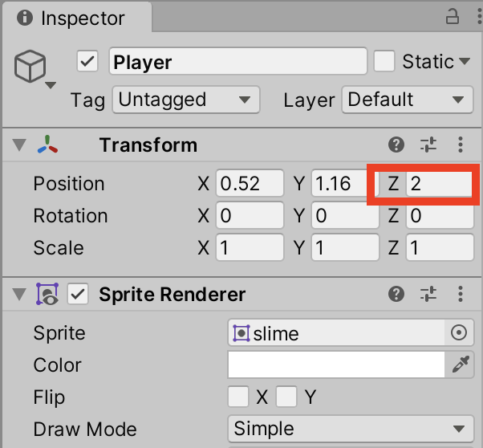Open Sprite Renderer three-dot menu
Screen dimensions: 483x448
(x=461, y=294)
